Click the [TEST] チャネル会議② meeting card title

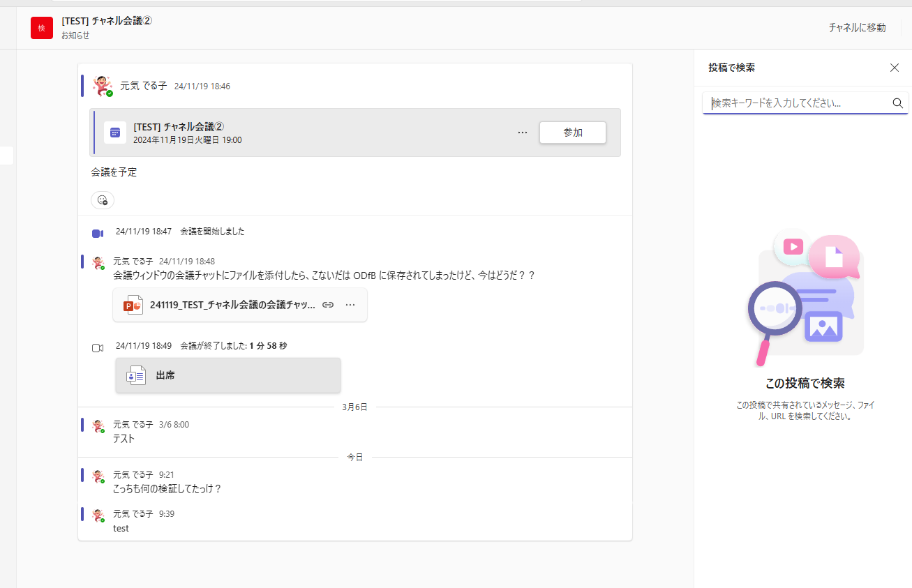[x=179, y=126]
